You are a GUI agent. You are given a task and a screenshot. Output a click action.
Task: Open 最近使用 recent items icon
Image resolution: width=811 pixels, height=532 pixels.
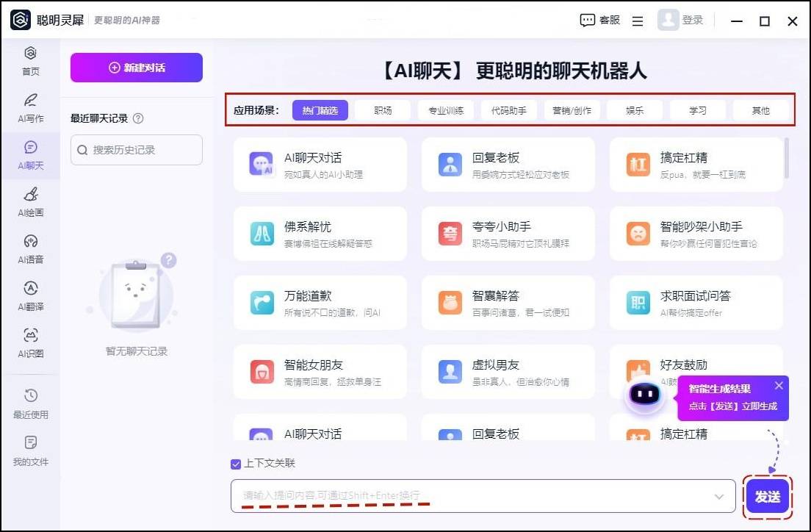30,403
